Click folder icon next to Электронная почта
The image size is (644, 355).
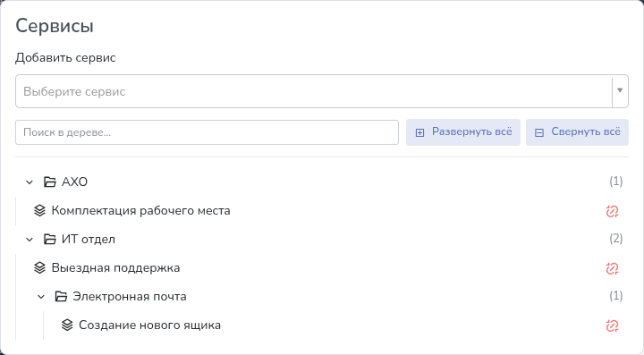click(x=61, y=296)
